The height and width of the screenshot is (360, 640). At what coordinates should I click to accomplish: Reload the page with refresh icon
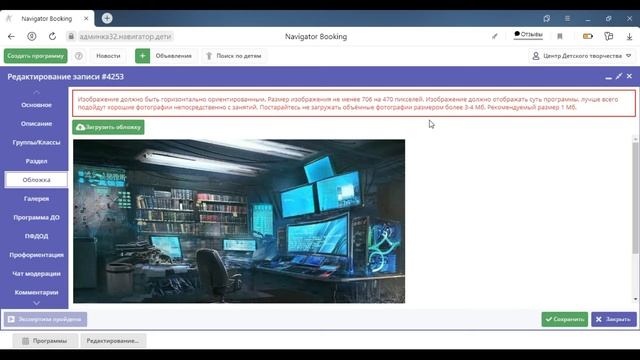(52, 36)
